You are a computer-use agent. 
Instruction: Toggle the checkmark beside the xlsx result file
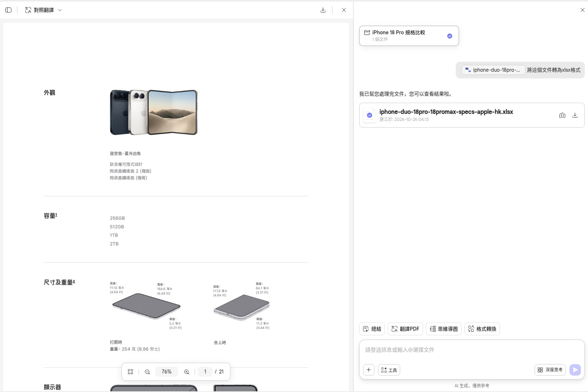369,115
